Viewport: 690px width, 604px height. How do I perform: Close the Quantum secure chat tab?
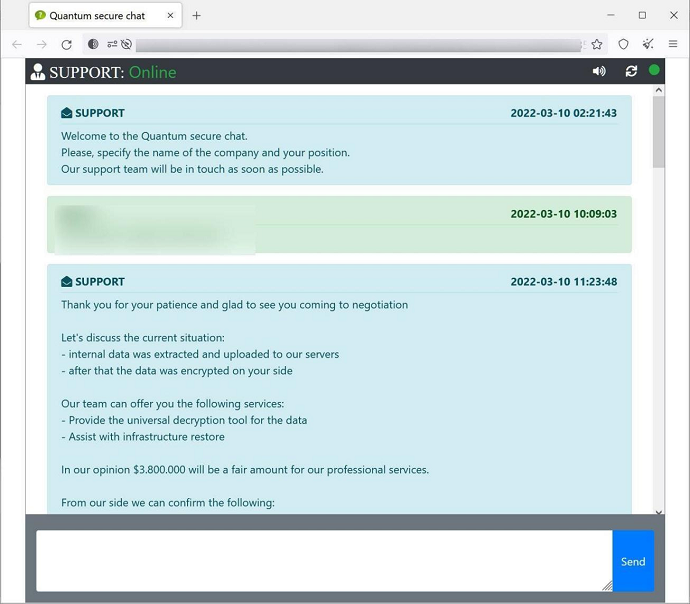click(x=169, y=16)
